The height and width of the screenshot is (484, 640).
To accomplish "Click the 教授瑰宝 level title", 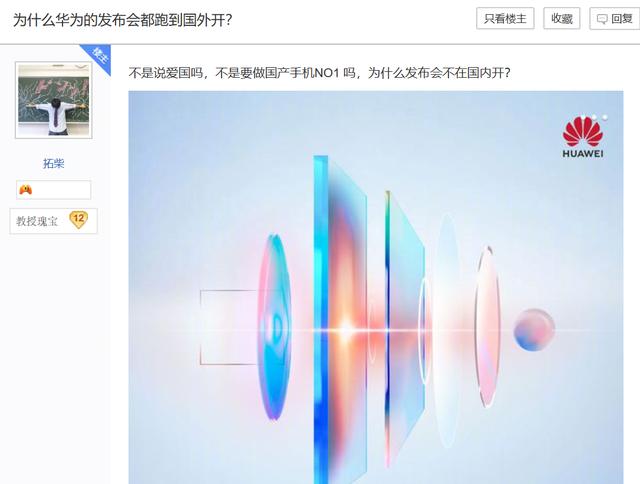I will pos(37,221).
